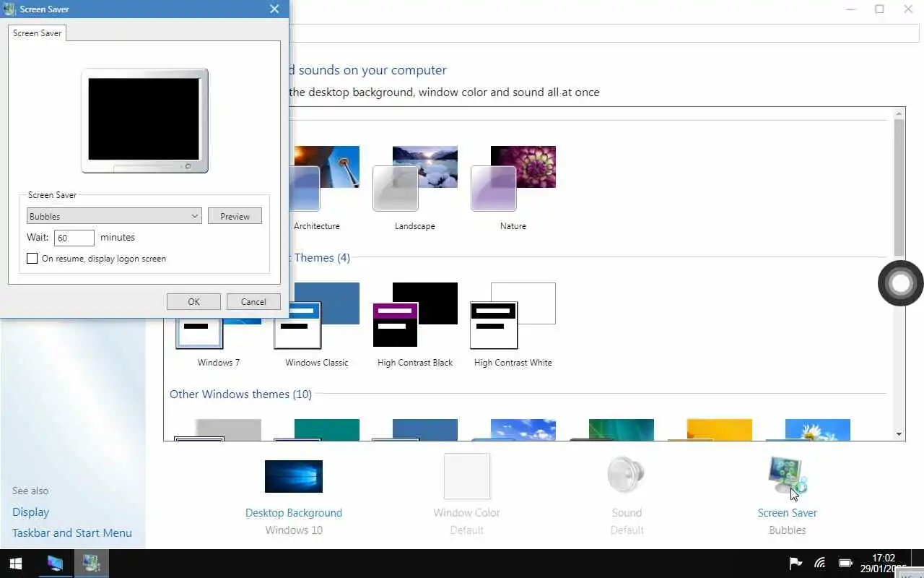Click the Sound link text
Viewport: 924px width, 578px height.
[x=627, y=512]
